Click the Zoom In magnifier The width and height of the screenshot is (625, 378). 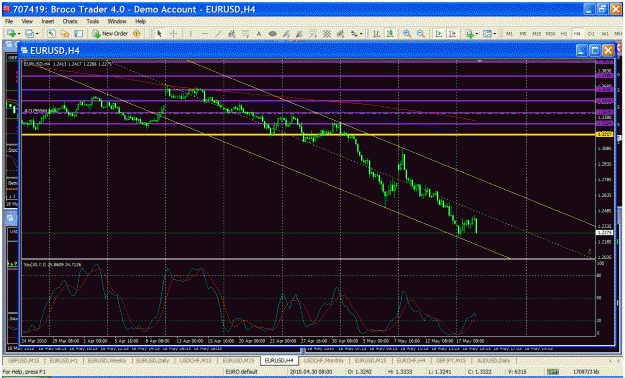pyautogui.click(x=407, y=34)
